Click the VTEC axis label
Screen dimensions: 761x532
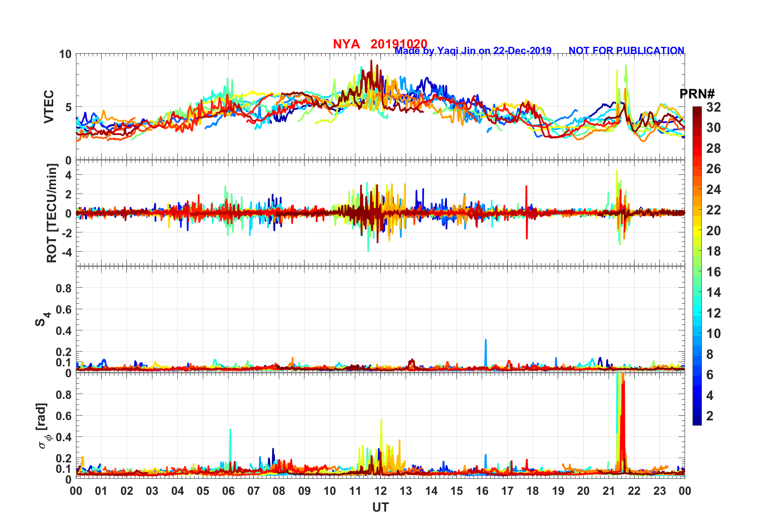pos(49,107)
